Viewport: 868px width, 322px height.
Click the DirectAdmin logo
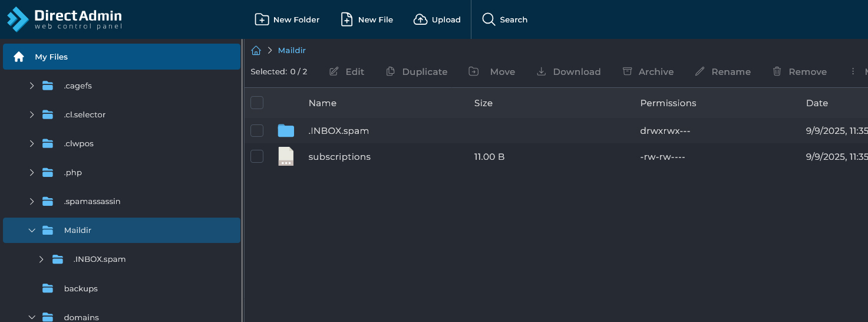point(65,19)
